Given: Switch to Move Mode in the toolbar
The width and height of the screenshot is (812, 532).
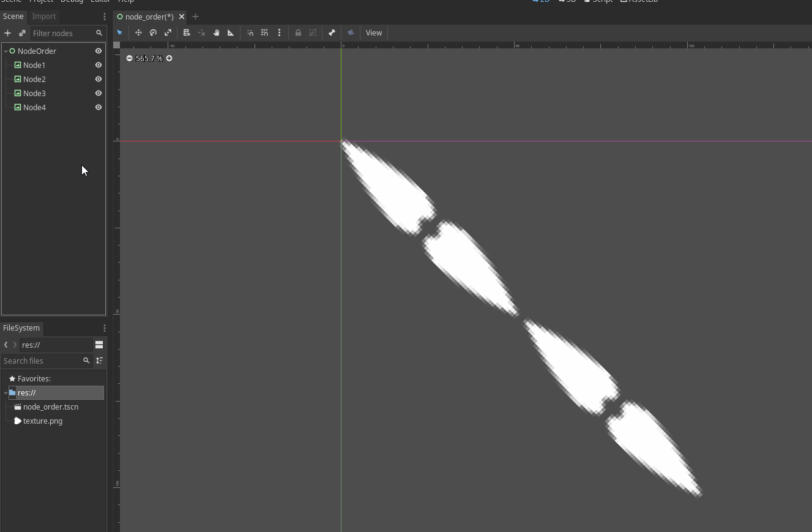Looking at the screenshot, I should [139, 32].
